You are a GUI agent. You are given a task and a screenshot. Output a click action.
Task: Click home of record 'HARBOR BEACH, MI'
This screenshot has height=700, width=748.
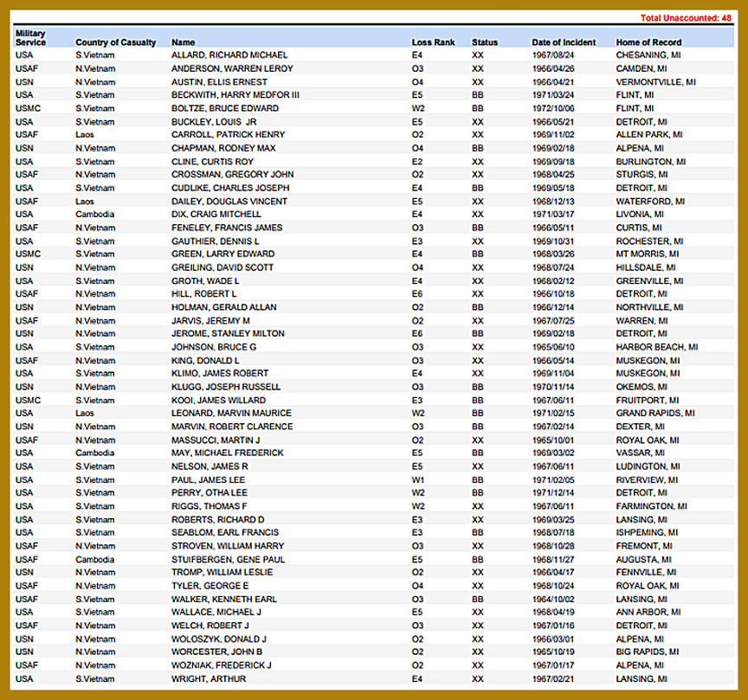[657, 347]
